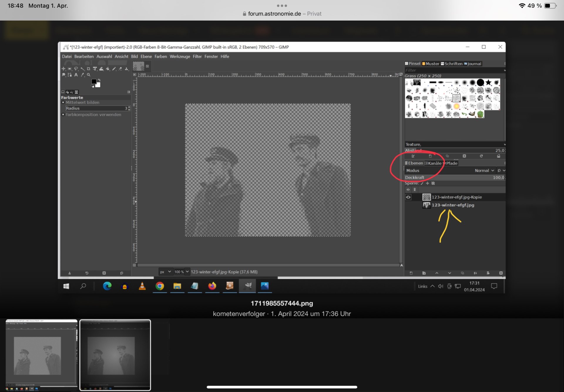Select the Clone stamp tool
Screen dimensions: 564x392
pyautogui.click(x=127, y=69)
